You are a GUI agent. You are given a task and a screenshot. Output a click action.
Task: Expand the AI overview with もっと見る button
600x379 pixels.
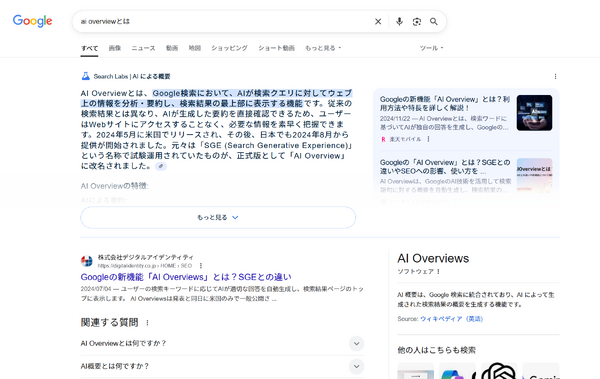[218, 217]
